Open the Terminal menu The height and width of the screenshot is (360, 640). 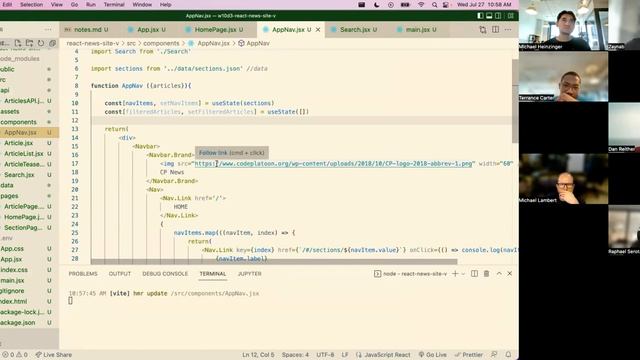point(114,4)
